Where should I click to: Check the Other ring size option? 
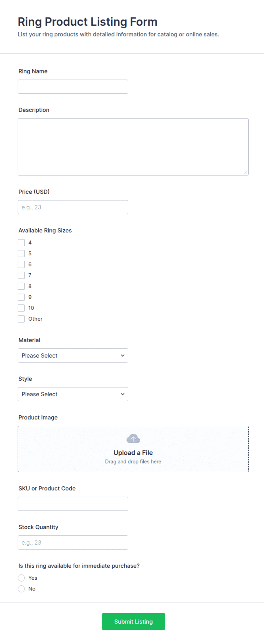(x=21, y=319)
